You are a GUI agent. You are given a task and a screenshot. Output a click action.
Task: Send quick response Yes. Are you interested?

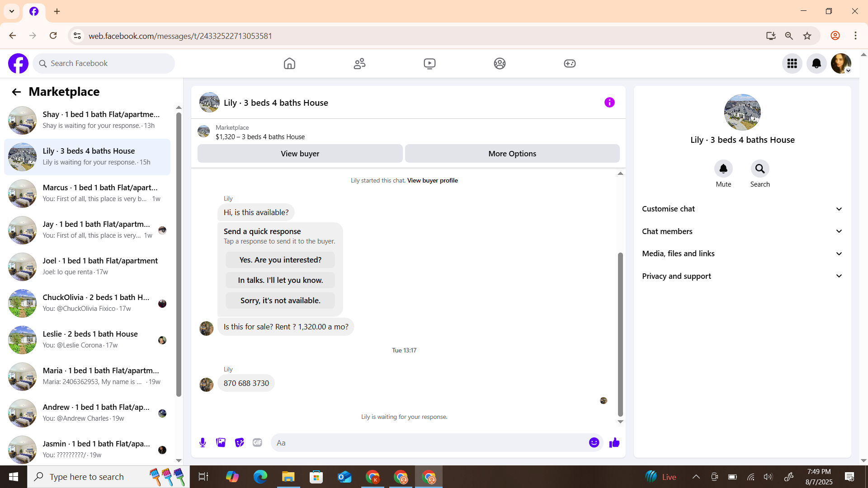[280, 260]
